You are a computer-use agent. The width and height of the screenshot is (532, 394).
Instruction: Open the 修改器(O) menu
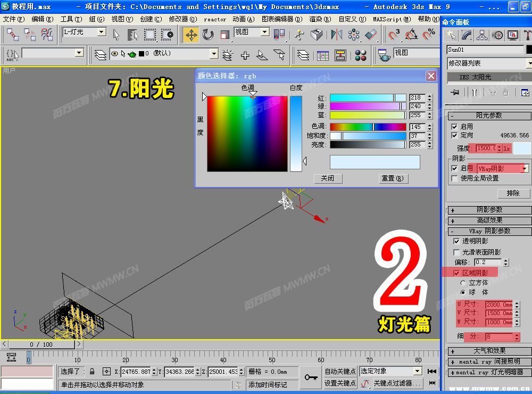coord(183,19)
